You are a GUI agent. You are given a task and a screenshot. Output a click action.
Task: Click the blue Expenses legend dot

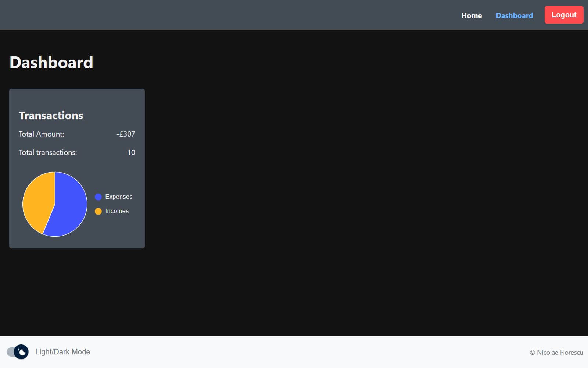click(98, 197)
